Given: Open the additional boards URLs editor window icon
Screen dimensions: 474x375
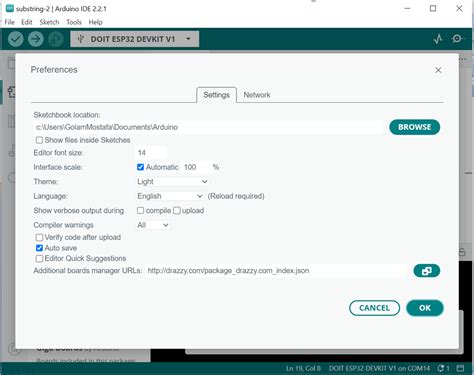Looking at the screenshot, I should 427,271.
